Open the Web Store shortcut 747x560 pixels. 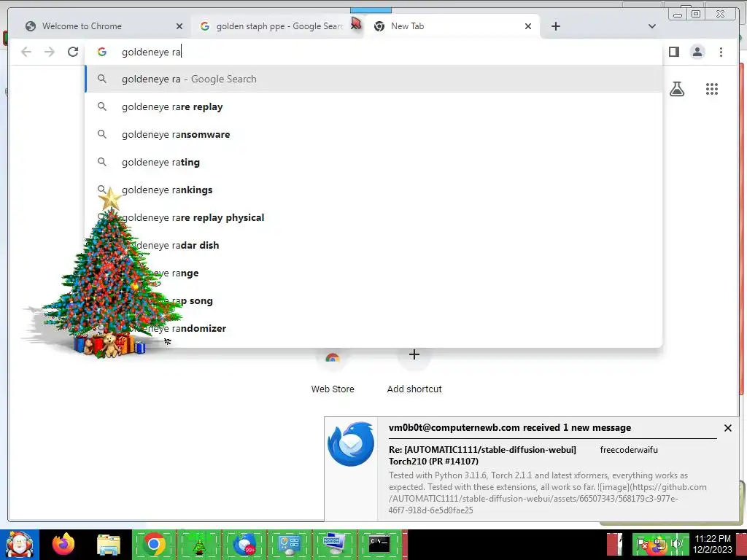pyautogui.click(x=333, y=371)
